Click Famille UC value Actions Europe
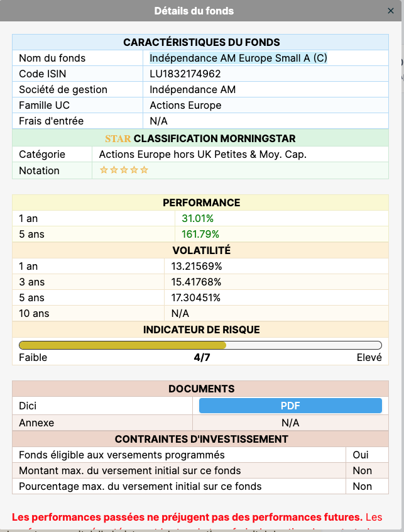Screen dimensions: 404x532 185,105
